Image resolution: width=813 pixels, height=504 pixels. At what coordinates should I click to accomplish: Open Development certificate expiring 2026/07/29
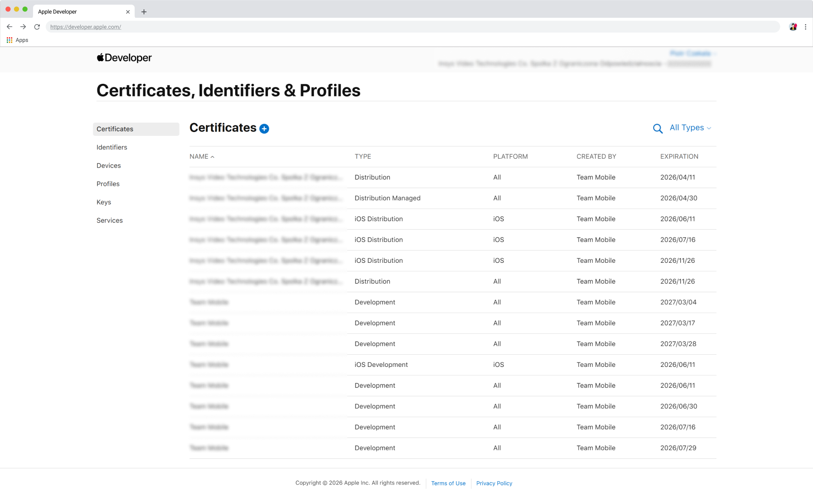click(453, 448)
